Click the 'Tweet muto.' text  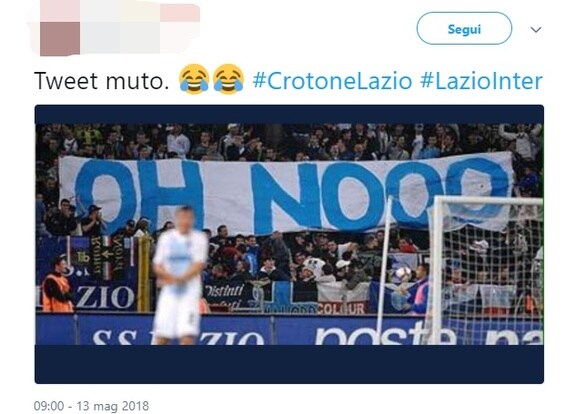[x=102, y=81]
